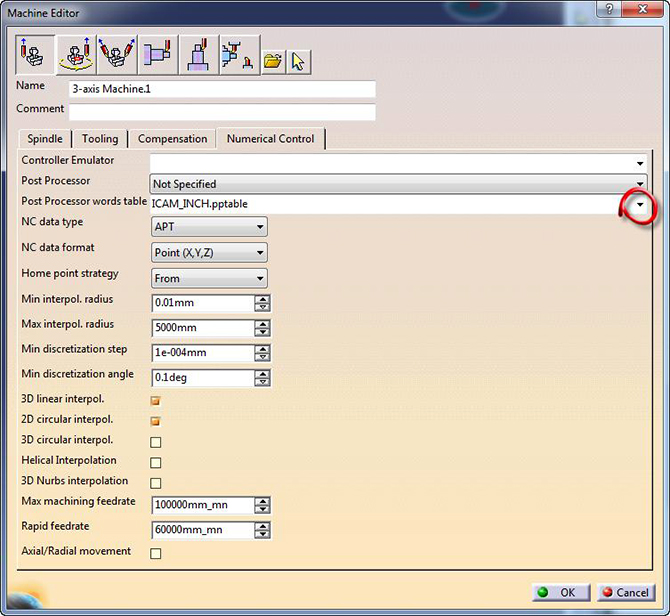
Task: Select the vertical lathe machine icon
Action: (198, 55)
